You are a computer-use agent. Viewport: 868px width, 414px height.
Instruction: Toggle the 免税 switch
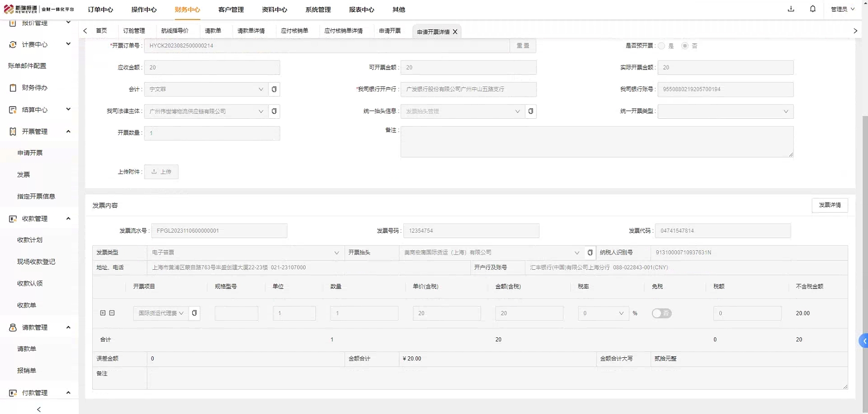662,313
